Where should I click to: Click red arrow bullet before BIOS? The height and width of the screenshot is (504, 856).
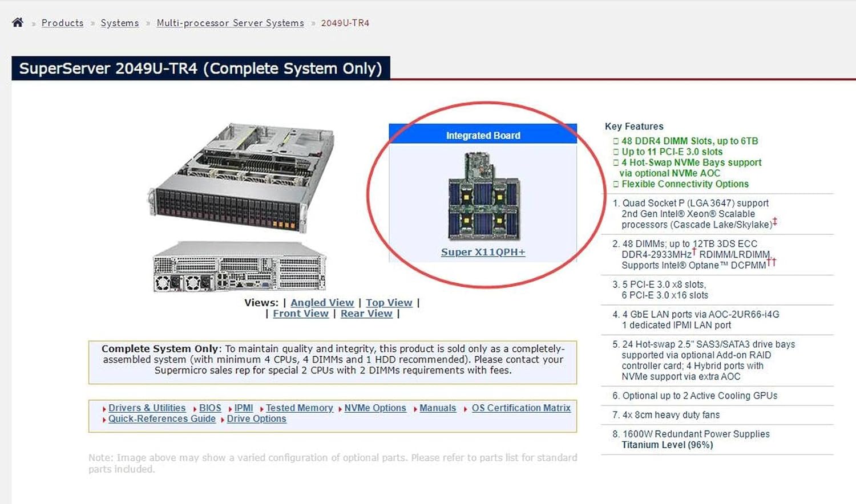click(195, 409)
